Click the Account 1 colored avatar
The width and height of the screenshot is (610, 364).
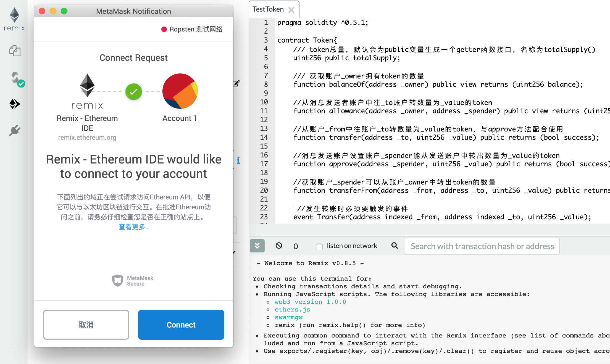(x=180, y=91)
